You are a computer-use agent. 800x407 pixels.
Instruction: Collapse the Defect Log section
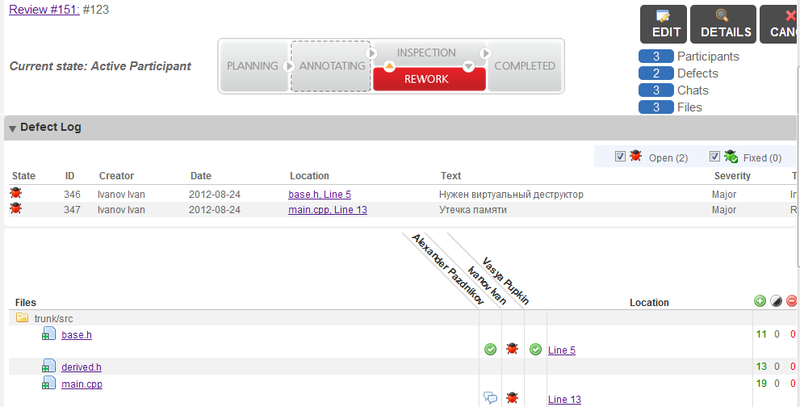pyautogui.click(x=13, y=129)
